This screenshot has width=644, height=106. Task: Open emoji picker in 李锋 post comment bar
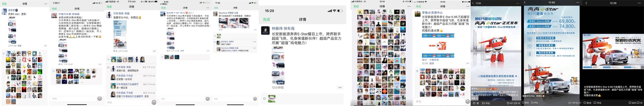[x=467, y=102]
